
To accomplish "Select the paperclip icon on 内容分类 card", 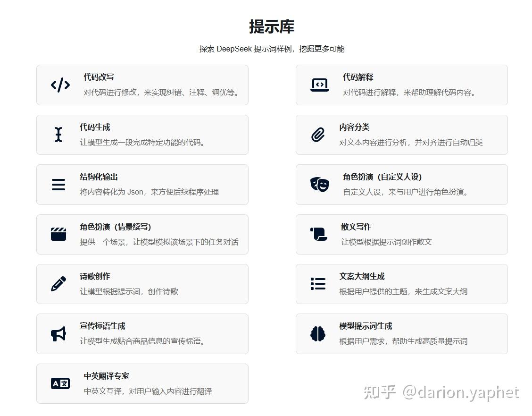I will tap(319, 135).
